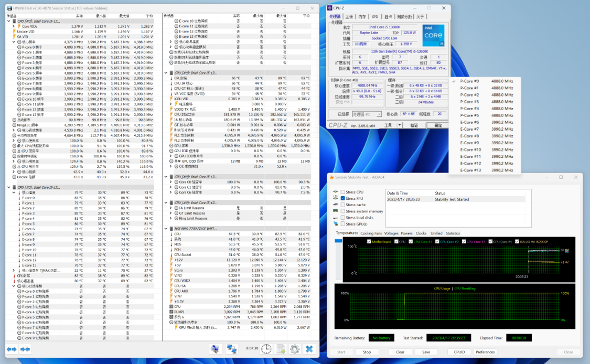Collapse the MSI MPG Z790 EDGE WIFI sensor group
Image resolution: width=590 pixels, height=364 pixels.
(x=167, y=229)
